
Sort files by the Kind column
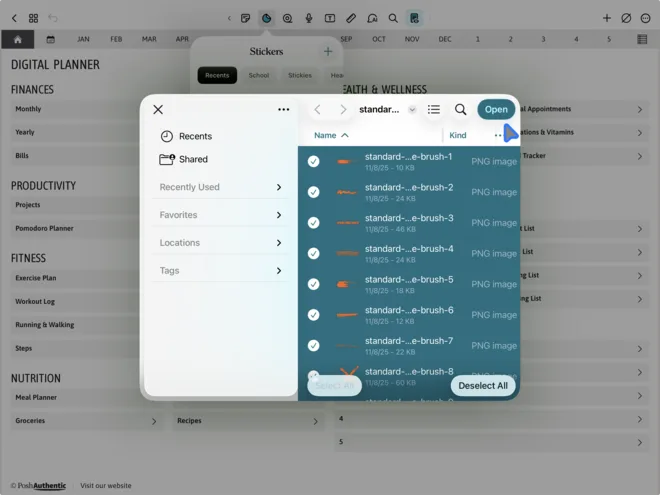tap(458, 135)
